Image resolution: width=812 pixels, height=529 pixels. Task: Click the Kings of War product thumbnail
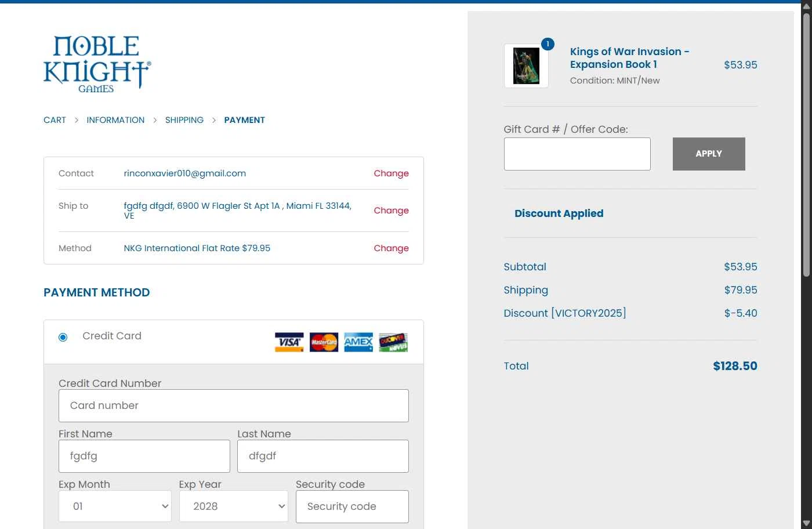pyautogui.click(x=526, y=66)
